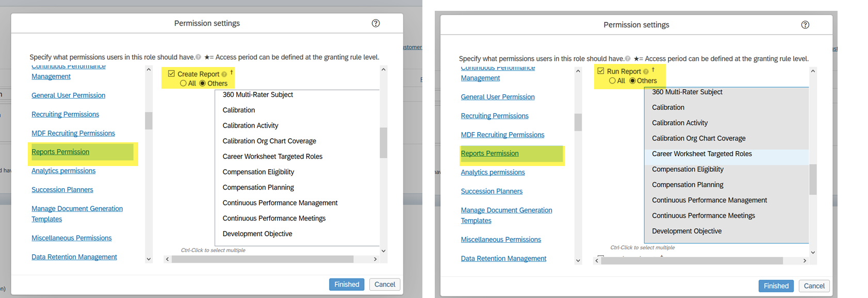Image resolution: width=868 pixels, height=298 pixels.
Task: Open Reports Permission category in left dialog
Action: [60, 152]
